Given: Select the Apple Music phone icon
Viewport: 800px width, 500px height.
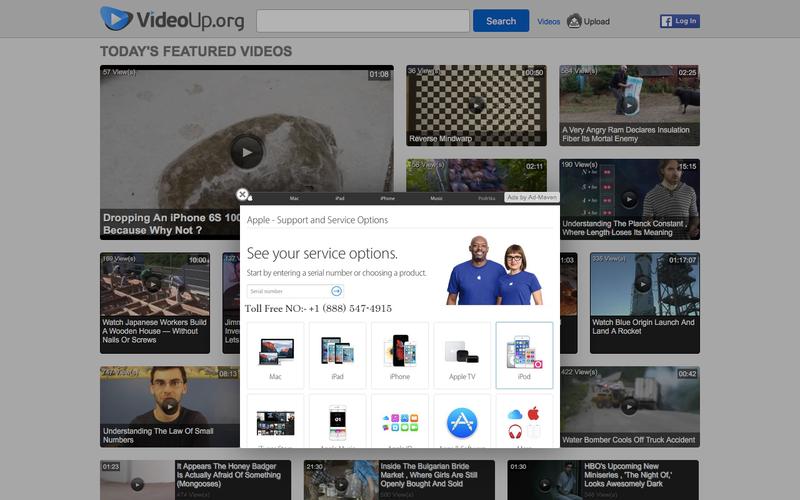Looking at the screenshot, I should point(337,421).
